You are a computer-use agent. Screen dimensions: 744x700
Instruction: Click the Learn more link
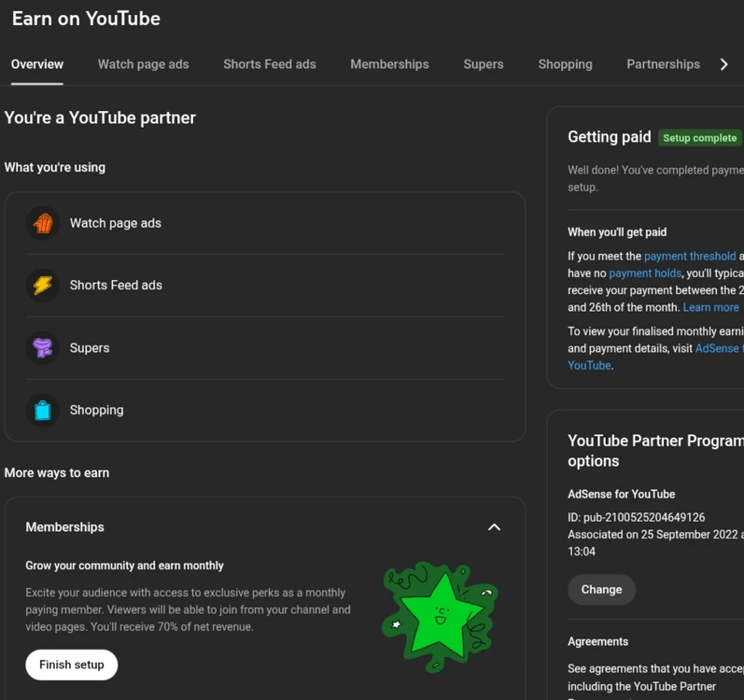click(x=710, y=307)
